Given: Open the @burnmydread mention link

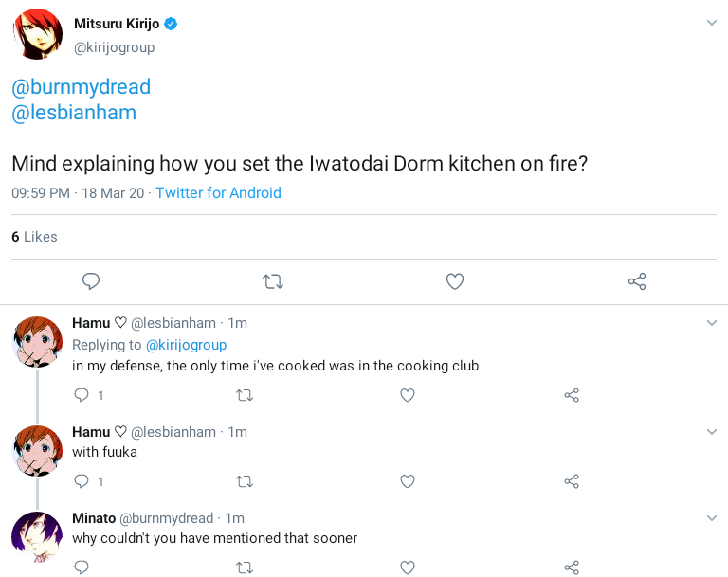Looking at the screenshot, I should 81,87.
